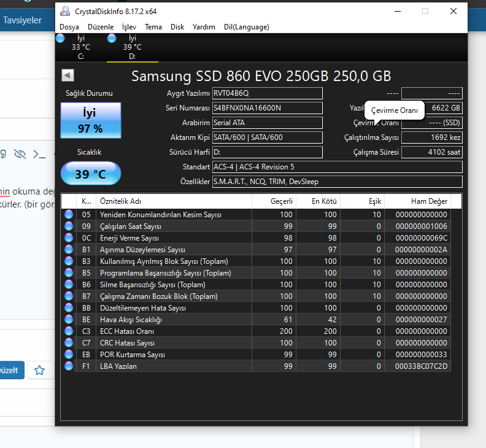
Task: Open the Dil(Language) menu
Action: [x=246, y=27]
